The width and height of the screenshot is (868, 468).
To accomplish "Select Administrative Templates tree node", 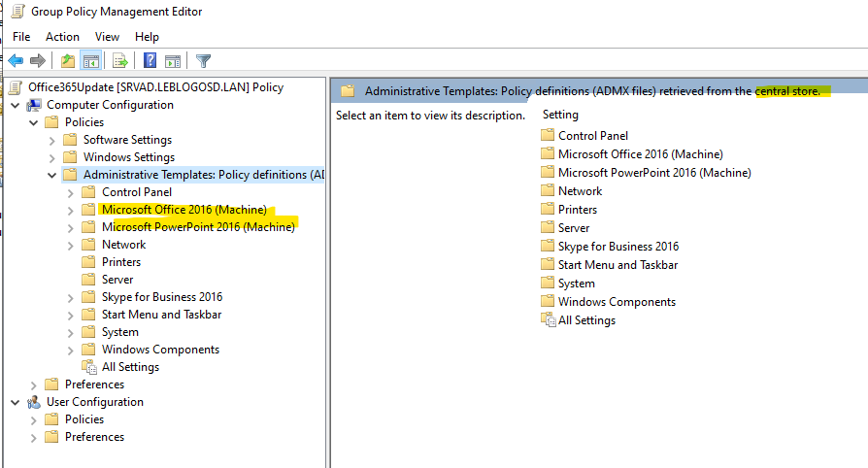I will 204,175.
